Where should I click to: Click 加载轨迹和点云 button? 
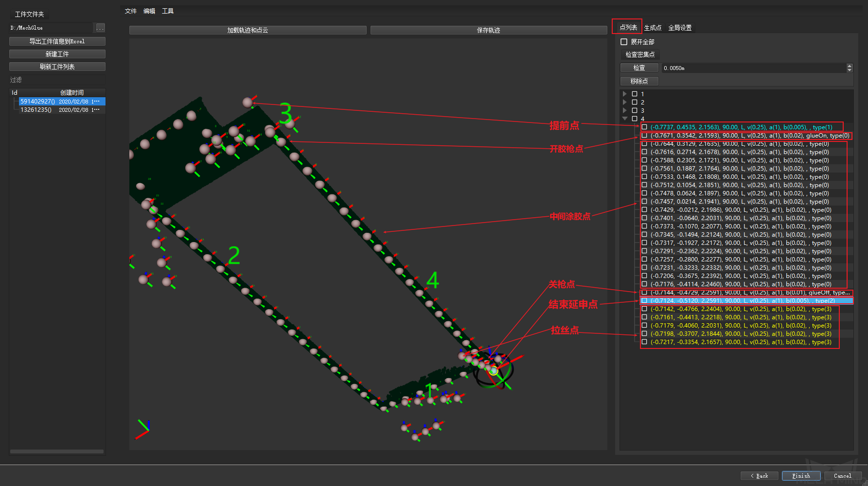248,30
